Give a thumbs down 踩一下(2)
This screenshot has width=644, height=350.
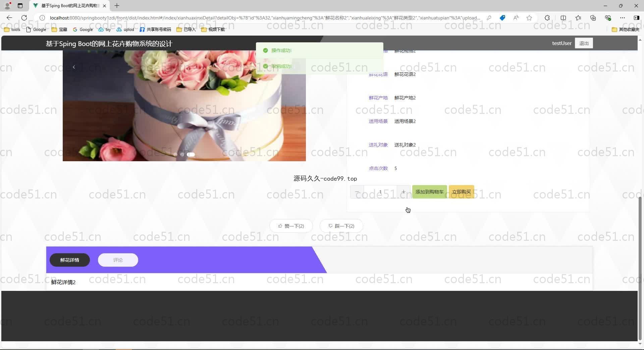pyautogui.click(x=341, y=226)
